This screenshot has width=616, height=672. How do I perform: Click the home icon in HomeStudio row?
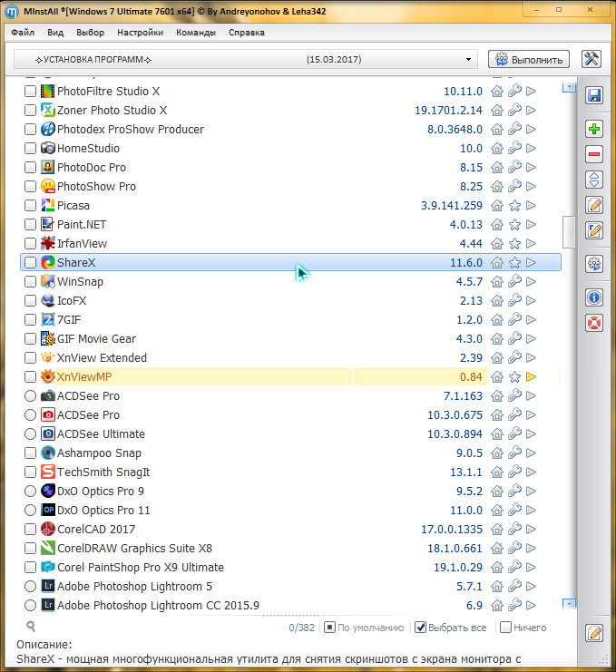click(497, 149)
